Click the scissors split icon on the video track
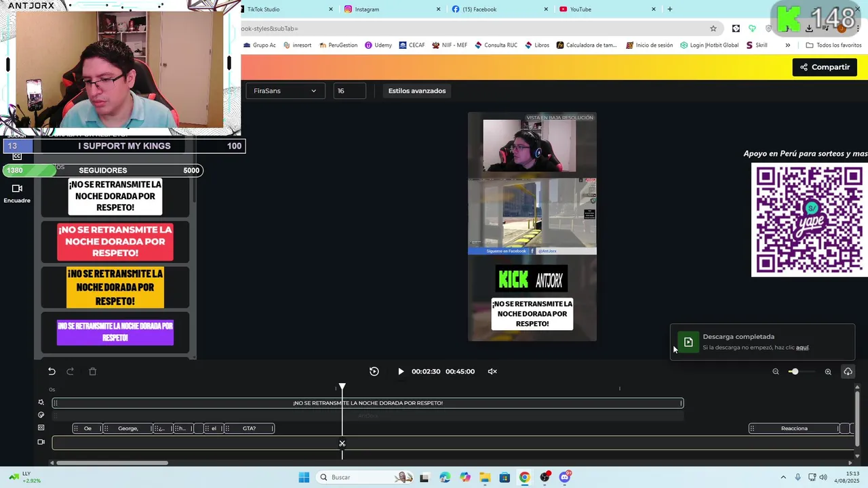This screenshot has height=488, width=868. click(x=342, y=444)
